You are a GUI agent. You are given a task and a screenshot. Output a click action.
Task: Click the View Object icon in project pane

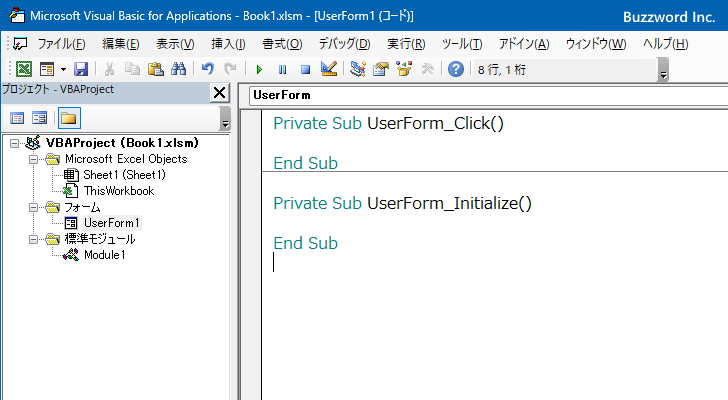pos(39,118)
